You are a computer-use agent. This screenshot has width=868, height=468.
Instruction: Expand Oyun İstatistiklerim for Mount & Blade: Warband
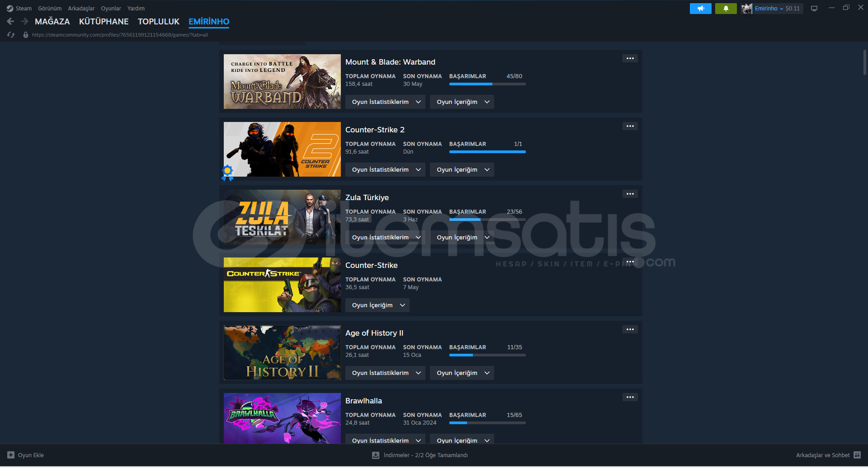[x=385, y=102]
